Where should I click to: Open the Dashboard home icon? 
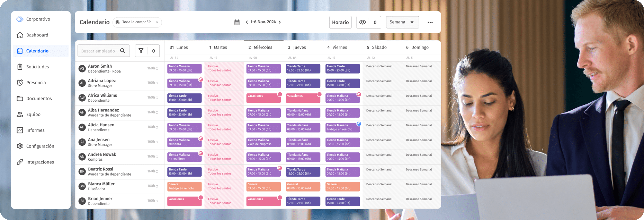20,35
